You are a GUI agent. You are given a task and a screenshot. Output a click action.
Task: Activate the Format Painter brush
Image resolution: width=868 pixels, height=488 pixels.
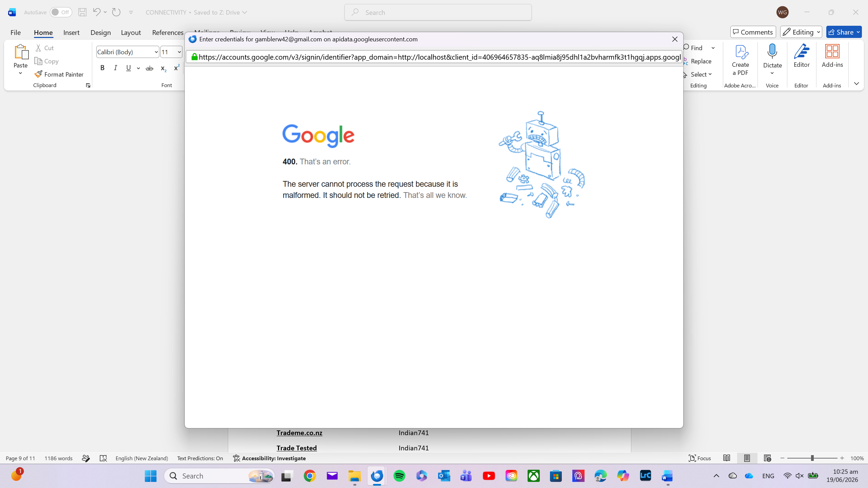coord(39,74)
